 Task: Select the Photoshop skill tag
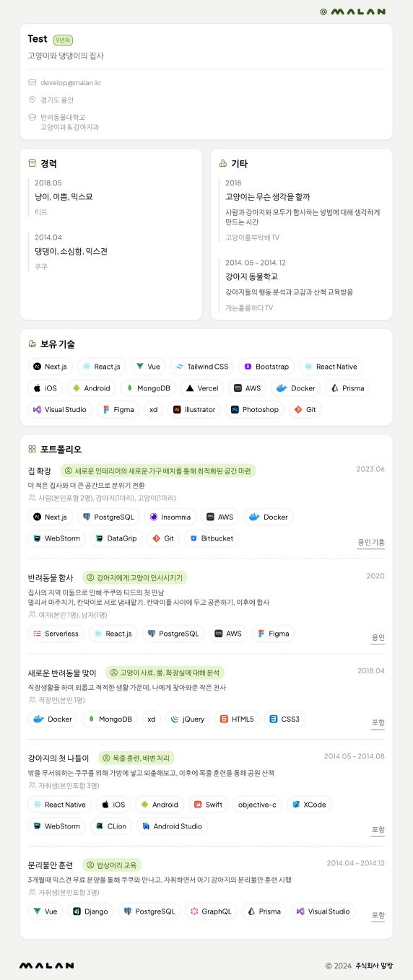[254, 409]
